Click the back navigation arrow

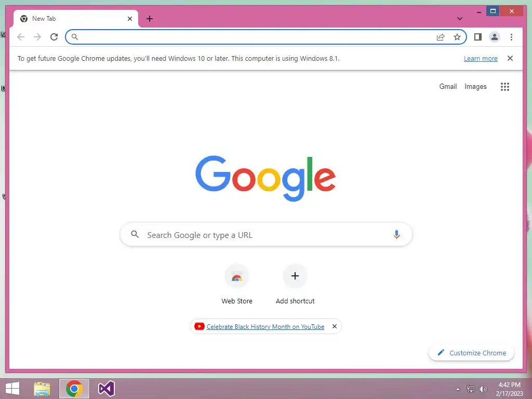coord(21,37)
